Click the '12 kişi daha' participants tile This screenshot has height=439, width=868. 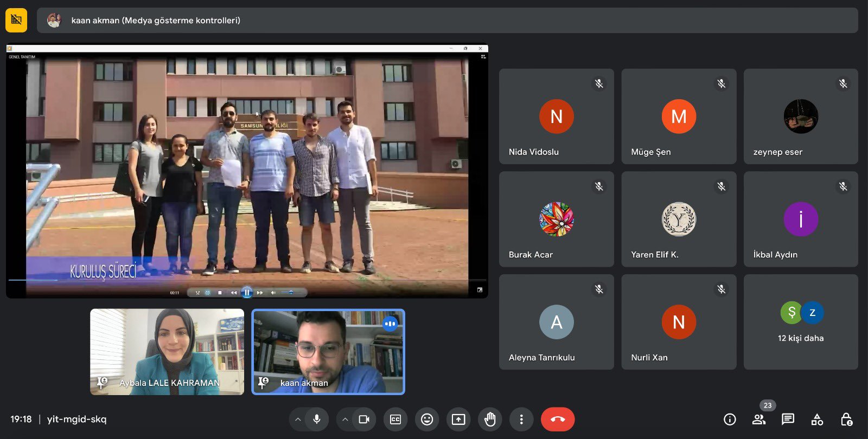801,322
